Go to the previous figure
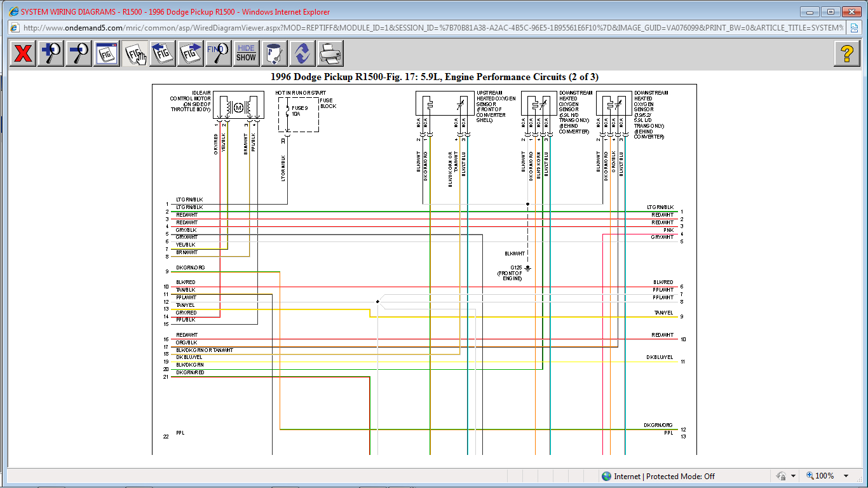The image size is (868, 488). pos(163,53)
